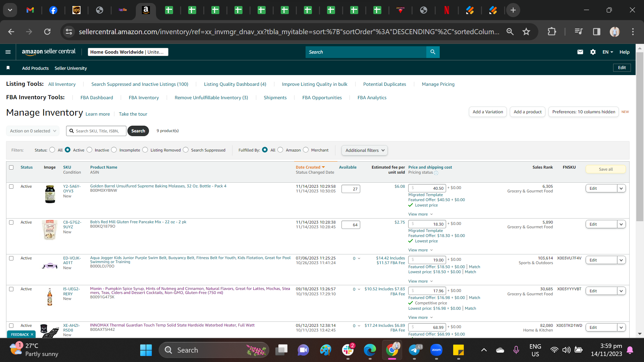The image size is (644, 362).
Task: Select the All status radio button
Action: pyautogui.click(x=52, y=150)
